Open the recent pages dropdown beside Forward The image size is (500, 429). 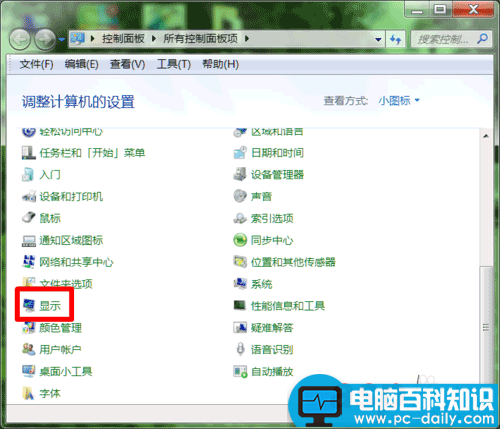[x=62, y=40]
